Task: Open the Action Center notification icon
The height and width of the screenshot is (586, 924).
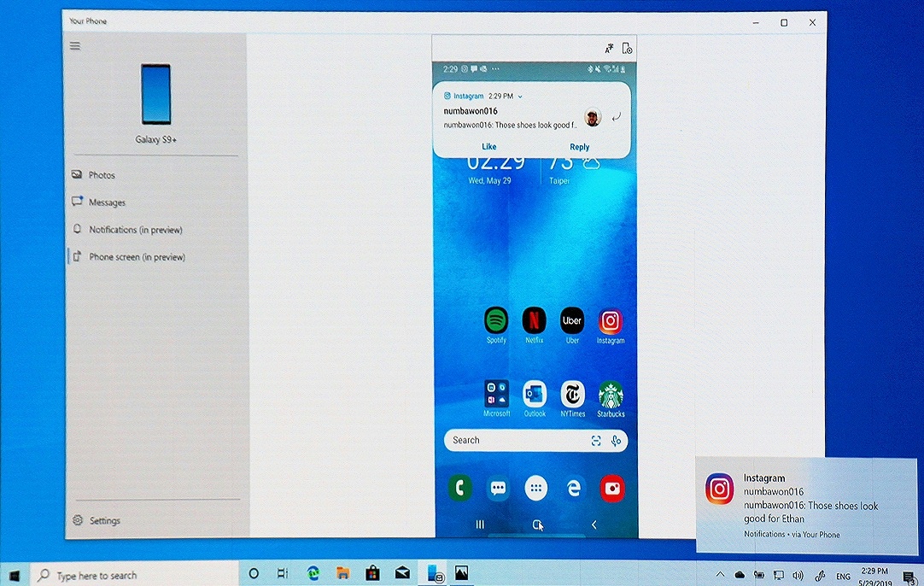Action: [909, 577]
